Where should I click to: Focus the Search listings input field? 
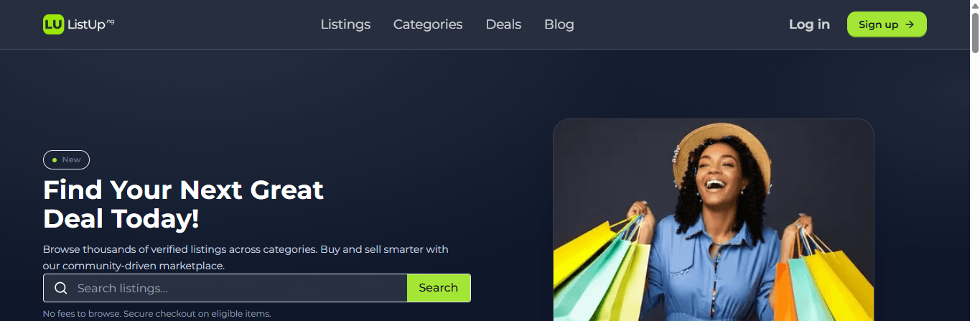[x=225, y=288]
